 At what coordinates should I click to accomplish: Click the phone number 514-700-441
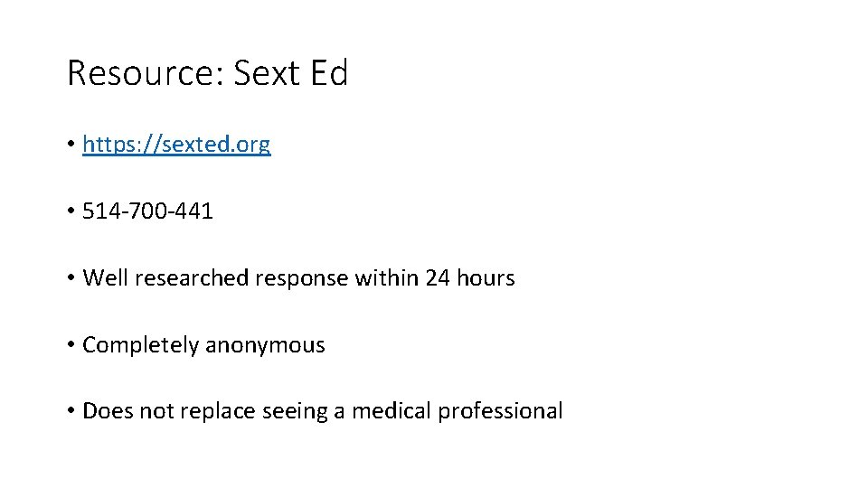(x=147, y=211)
